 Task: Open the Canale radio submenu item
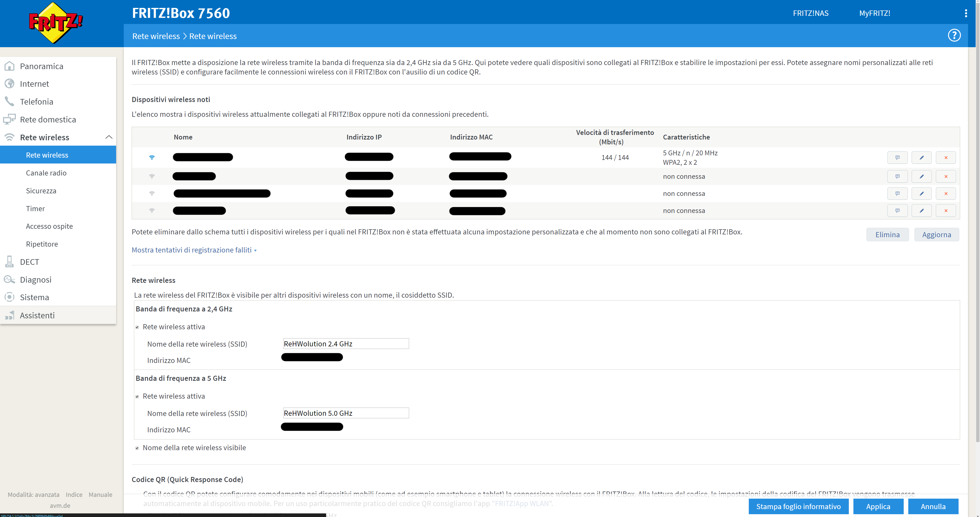pyautogui.click(x=46, y=173)
